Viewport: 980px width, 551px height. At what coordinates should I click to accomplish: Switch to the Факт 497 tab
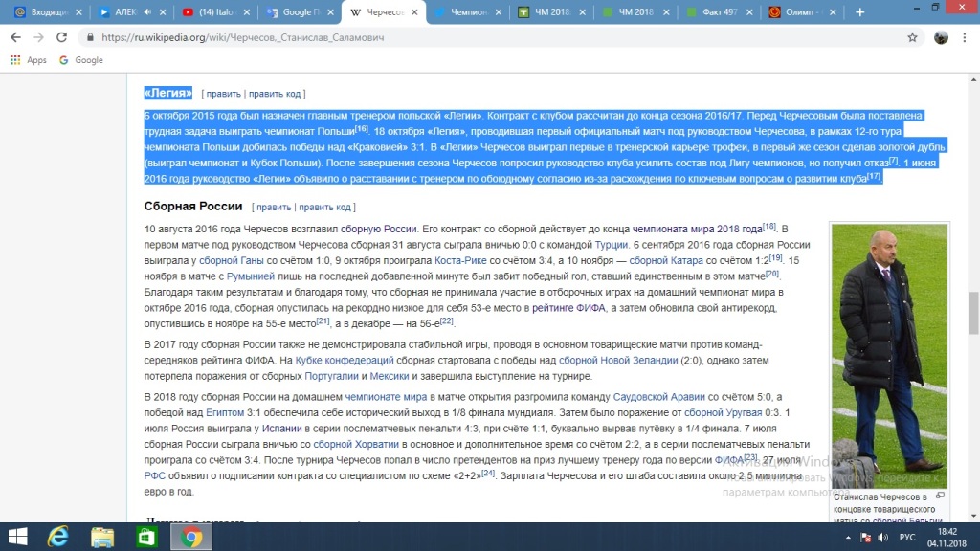(x=719, y=11)
